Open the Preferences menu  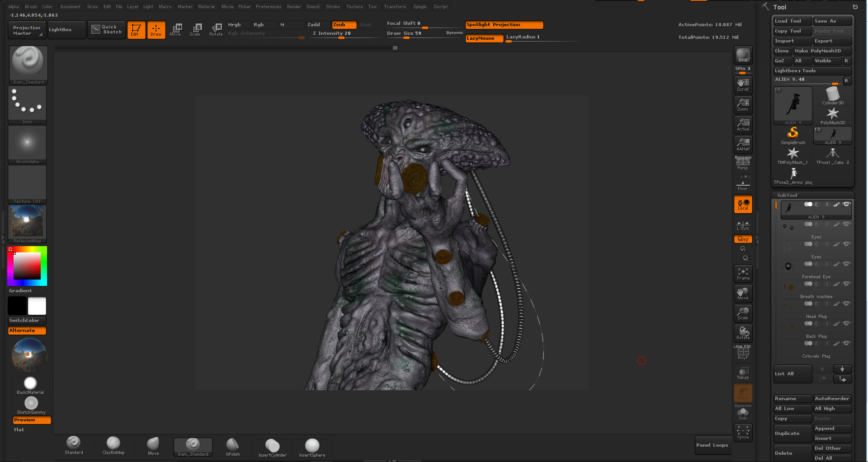point(269,7)
